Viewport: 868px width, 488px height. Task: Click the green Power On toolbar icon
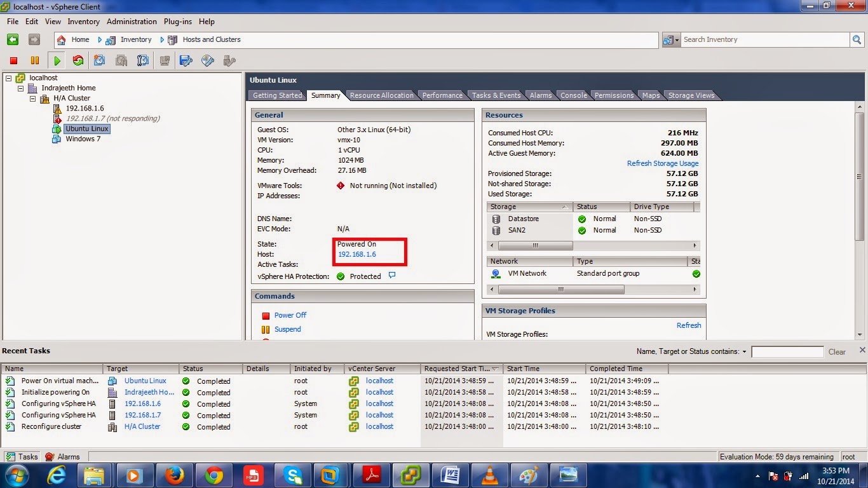(57, 60)
